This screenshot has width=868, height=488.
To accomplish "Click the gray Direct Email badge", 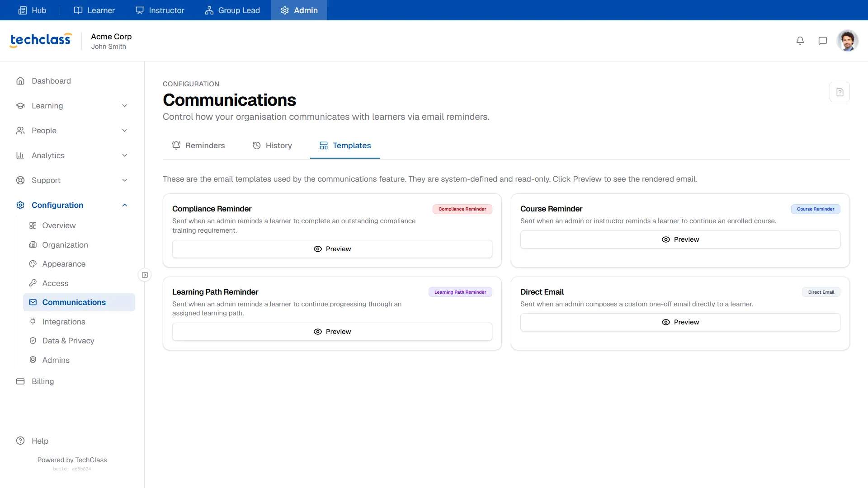I will tap(821, 292).
